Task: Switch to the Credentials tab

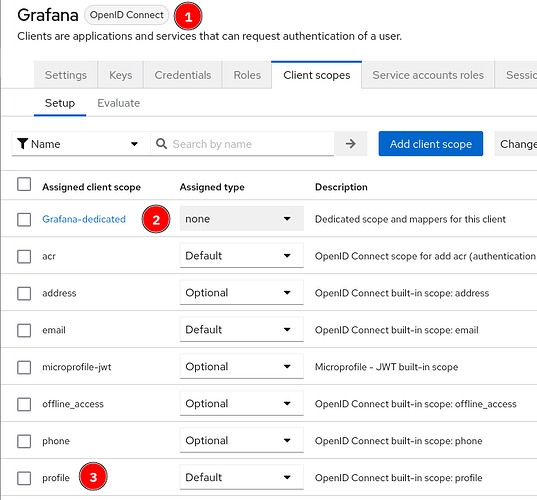Action: [x=183, y=75]
